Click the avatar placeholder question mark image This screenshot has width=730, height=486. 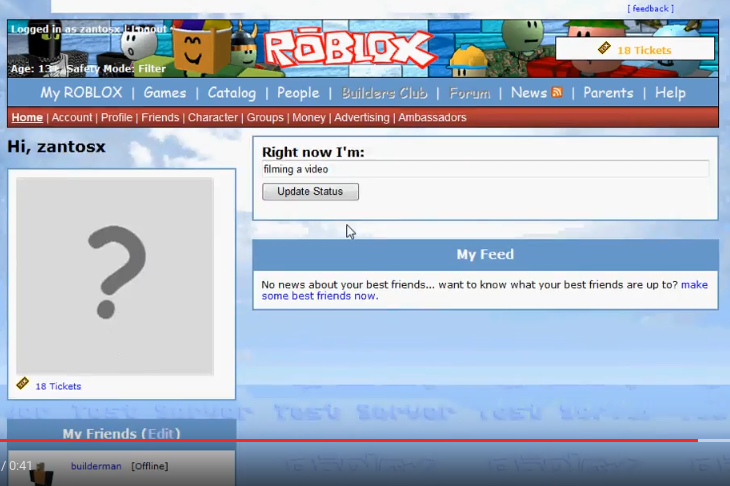point(115,276)
